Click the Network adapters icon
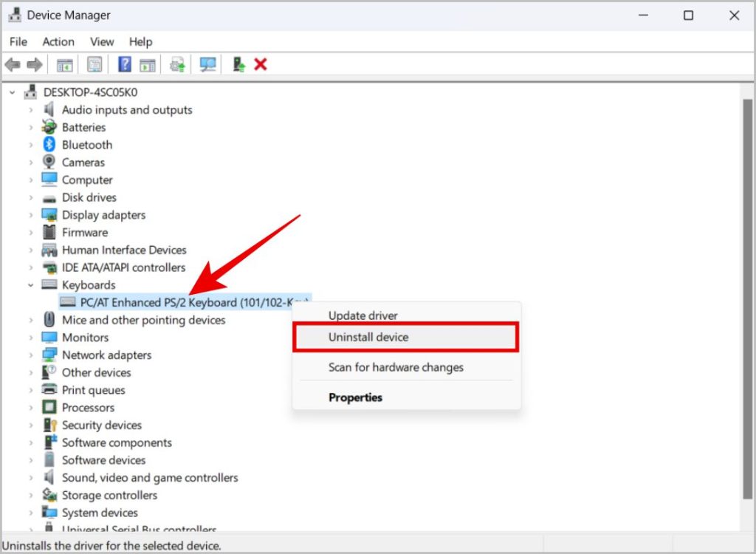Screen dimensions: 756x554 coord(49,355)
